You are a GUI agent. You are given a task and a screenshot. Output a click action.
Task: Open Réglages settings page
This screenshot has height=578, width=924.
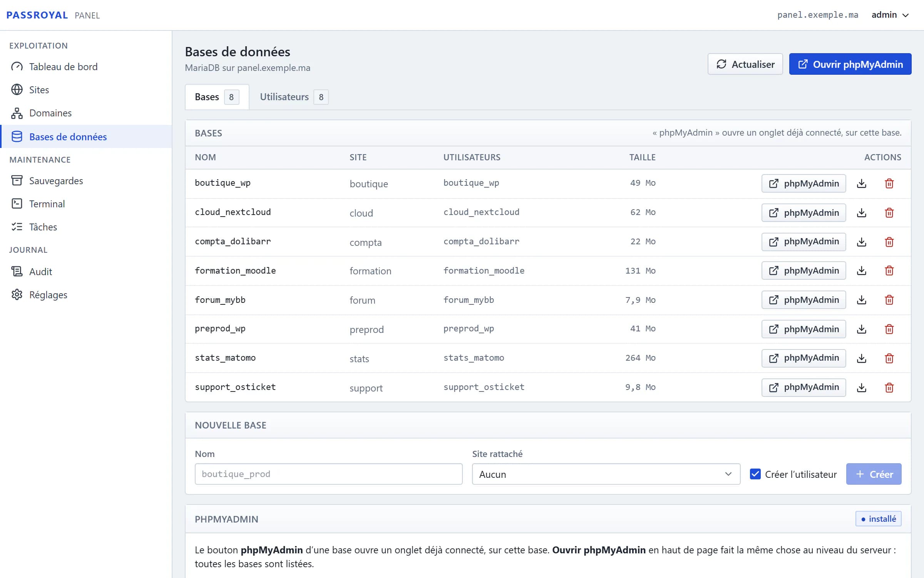[x=86, y=295]
